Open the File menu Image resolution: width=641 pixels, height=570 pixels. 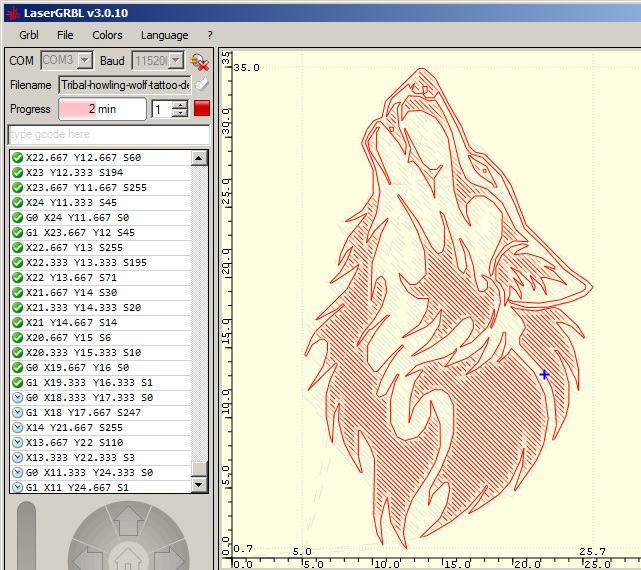click(65, 35)
